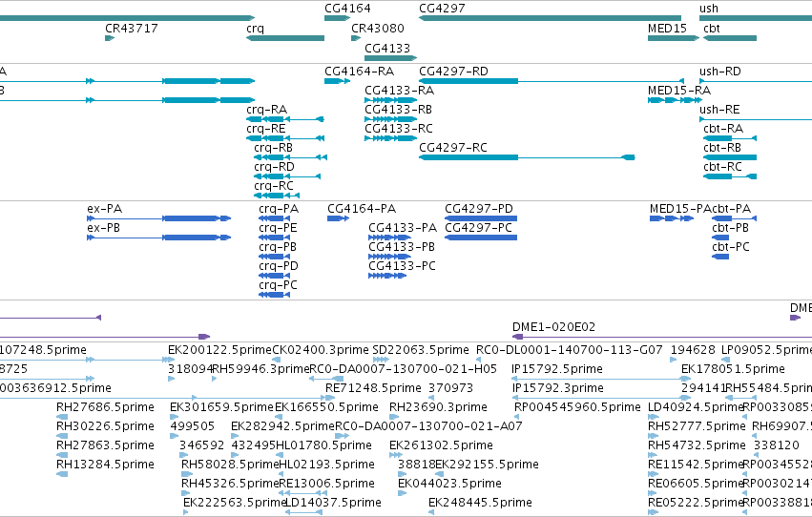Click the DME1-020E02 clone label
812x517 pixels.
(x=553, y=327)
